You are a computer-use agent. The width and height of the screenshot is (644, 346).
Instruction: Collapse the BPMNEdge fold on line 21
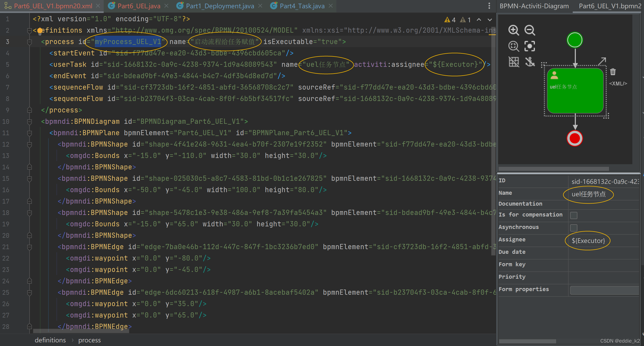point(30,247)
